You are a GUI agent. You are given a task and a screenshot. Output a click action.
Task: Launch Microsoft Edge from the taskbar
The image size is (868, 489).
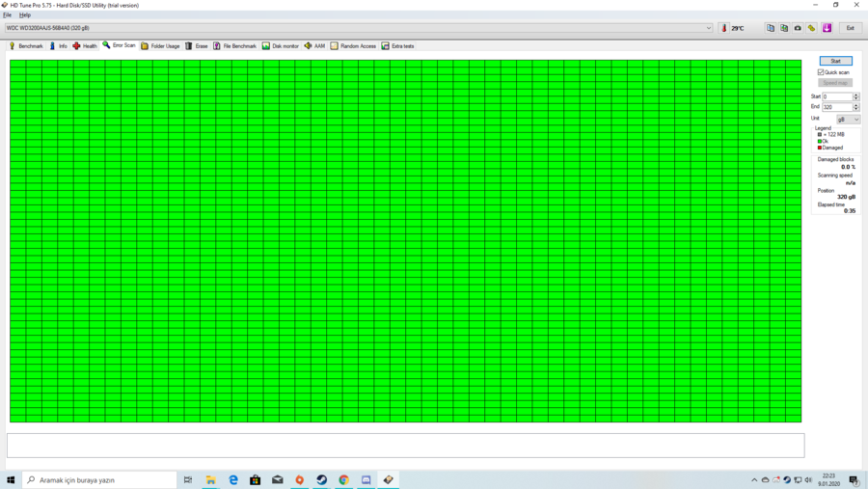(x=233, y=480)
